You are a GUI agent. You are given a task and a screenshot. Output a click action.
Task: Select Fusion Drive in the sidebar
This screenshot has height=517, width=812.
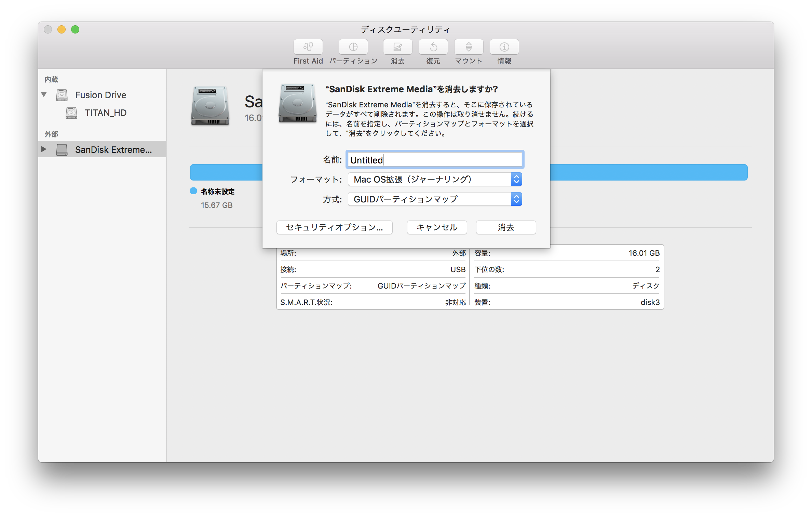click(x=100, y=95)
